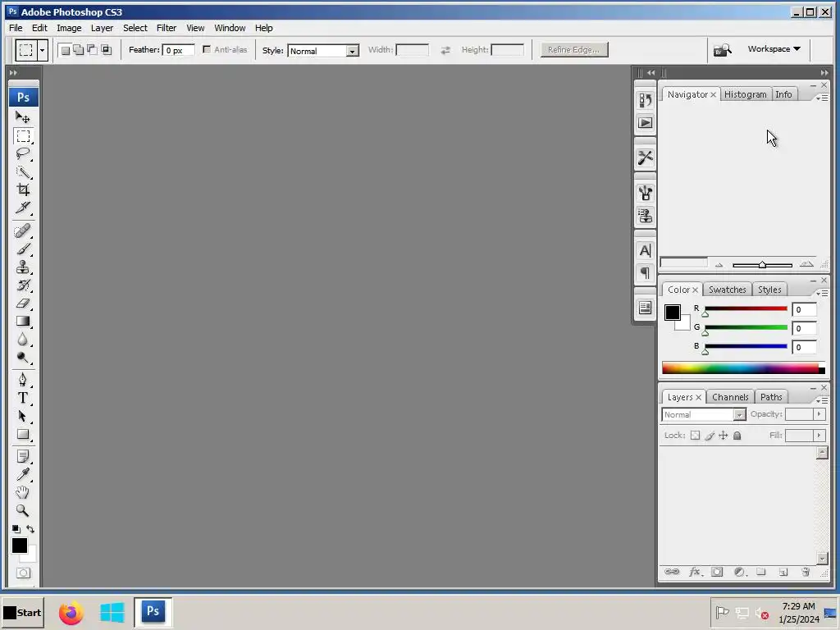Select the Gradient tool

(22, 321)
